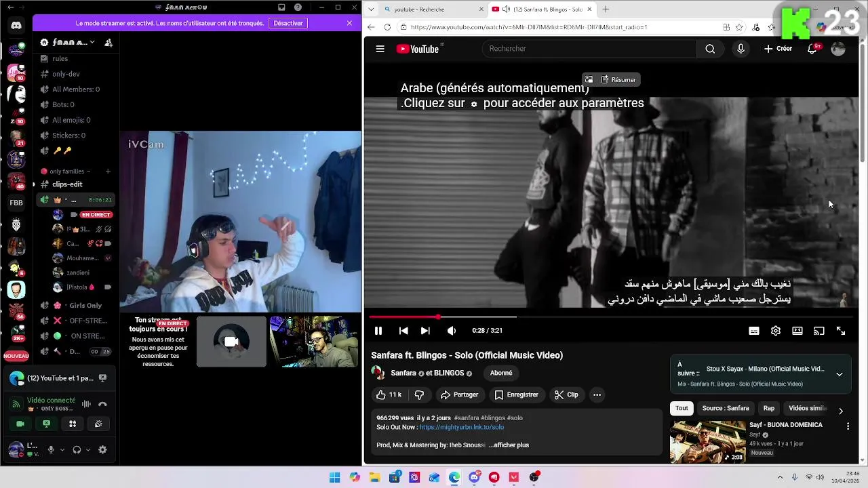The height and width of the screenshot is (488, 868).
Task: Toggle Discord camera in voice panel
Action: (20, 424)
